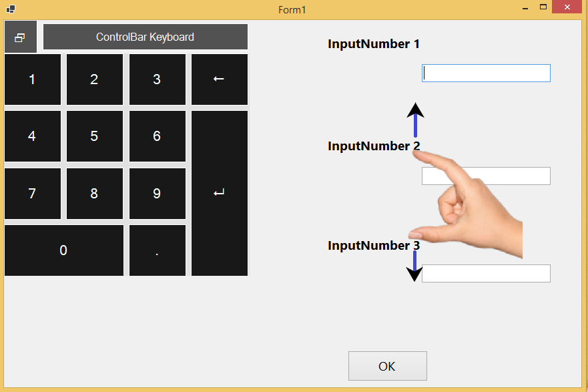Tap the number 3 key
The image size is (588, 392).
(x=157, y=79)
